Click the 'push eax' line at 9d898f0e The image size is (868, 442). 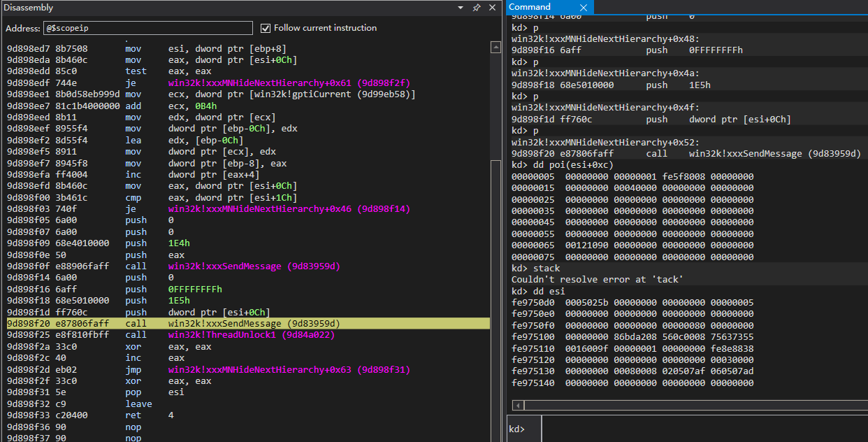248,255
